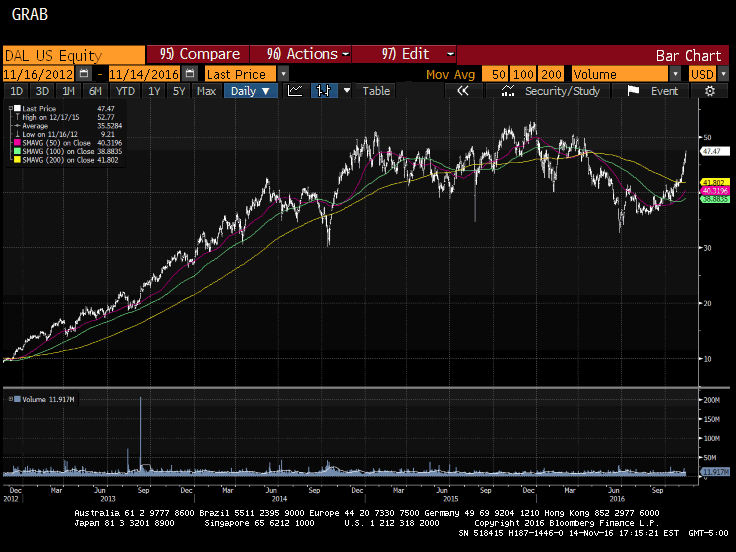This screenshot has height=552, width=736.
Task: Open chart settings gear icon
Action: 710,91
